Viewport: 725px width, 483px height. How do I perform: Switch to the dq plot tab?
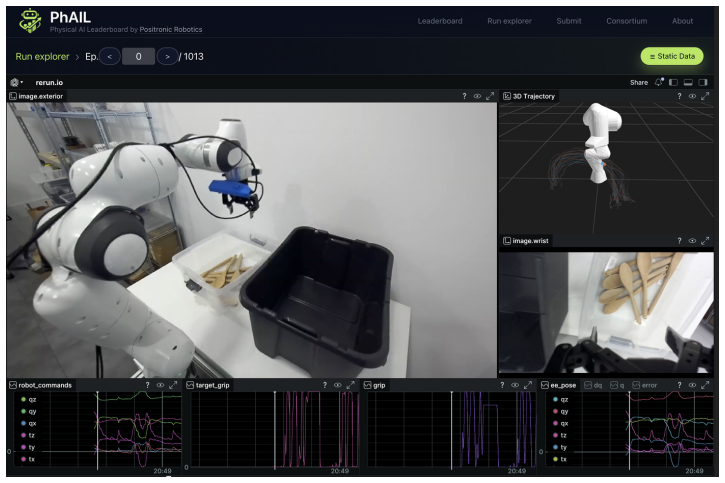593,385
